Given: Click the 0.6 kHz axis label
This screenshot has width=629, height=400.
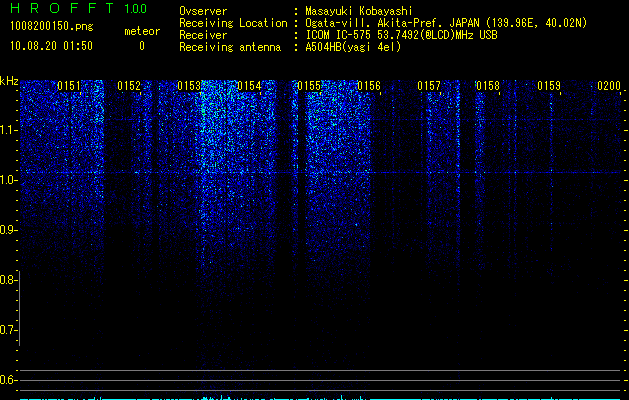Looking at the screenshot, I should pyautogui.click(x=8, y=380).
